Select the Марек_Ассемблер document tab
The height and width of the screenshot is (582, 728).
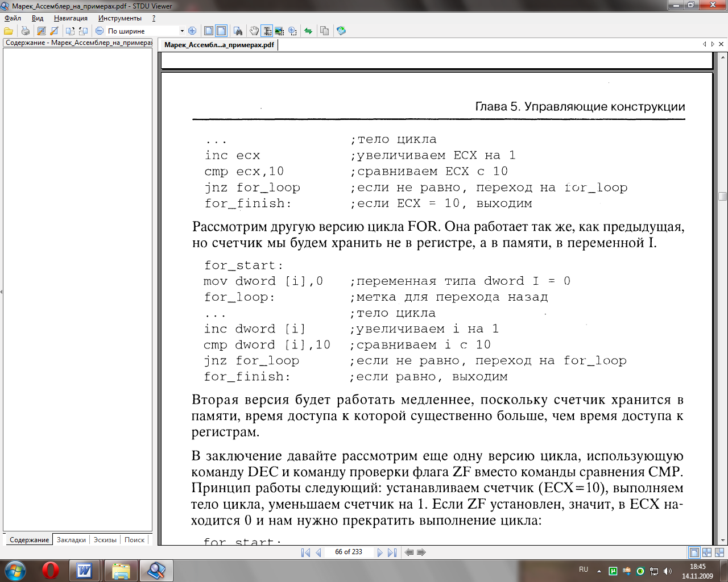tap(219, 45)
